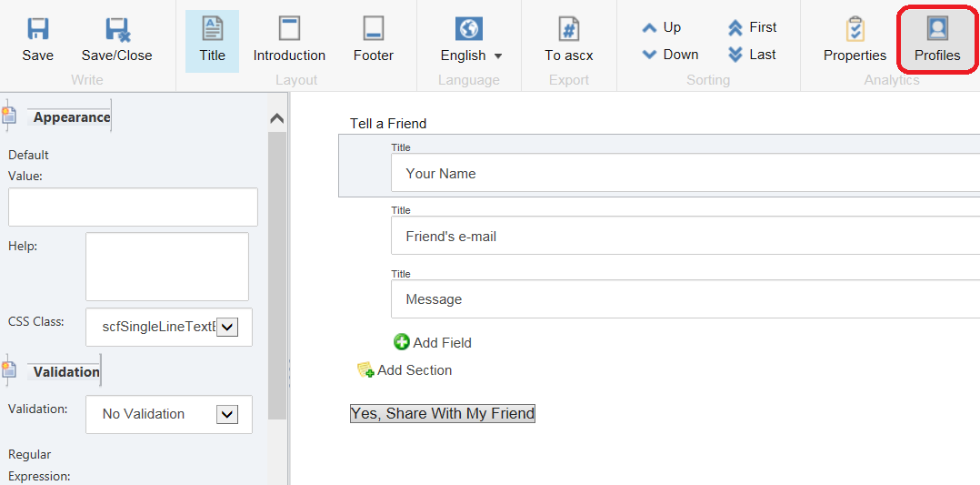Expand the CSS Class dropdown
The image size is (980, 485).
point(226,327)
